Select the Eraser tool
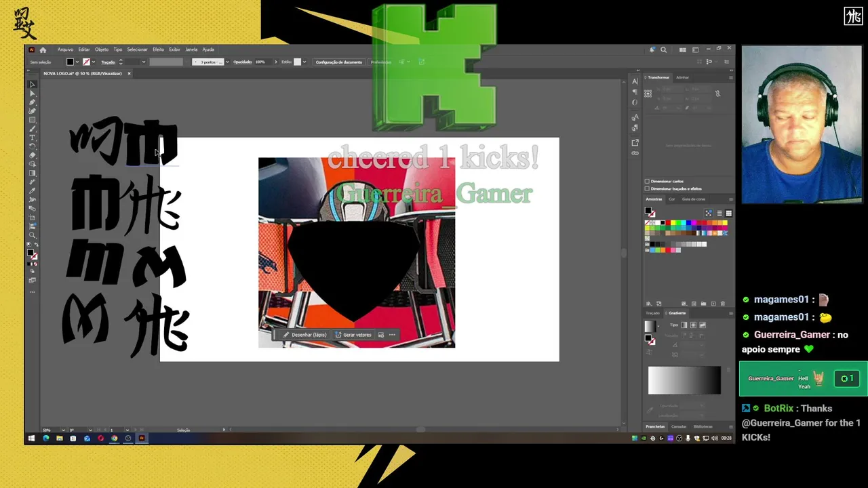Viewport: 868px width, 488px height. click(x=32, y=155)
